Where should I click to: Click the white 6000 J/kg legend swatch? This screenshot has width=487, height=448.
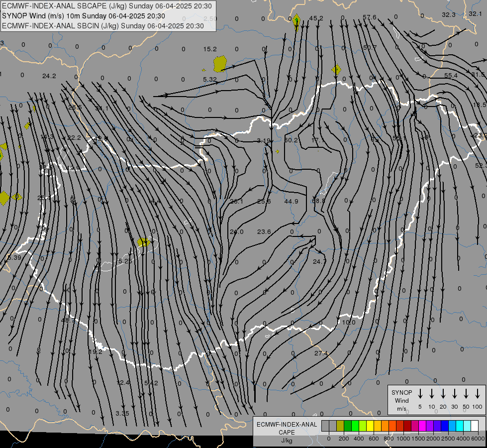(x=475, y=426)
